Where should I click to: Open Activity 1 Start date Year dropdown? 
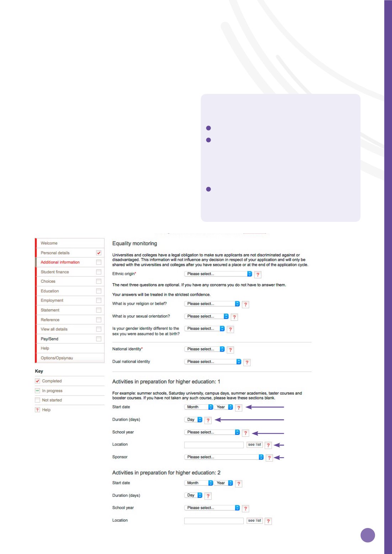[223, 407]
